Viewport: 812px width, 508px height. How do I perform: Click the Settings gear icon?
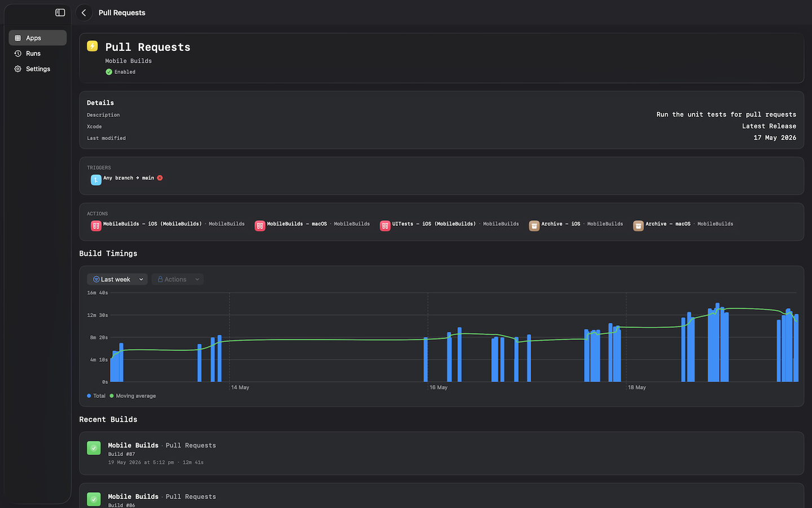[18, 69]
